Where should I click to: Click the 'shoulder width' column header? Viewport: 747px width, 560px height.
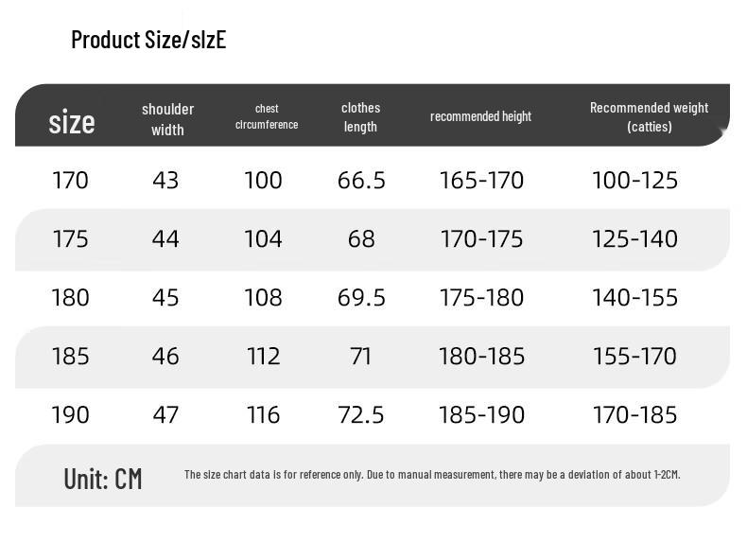click(167, 119)
